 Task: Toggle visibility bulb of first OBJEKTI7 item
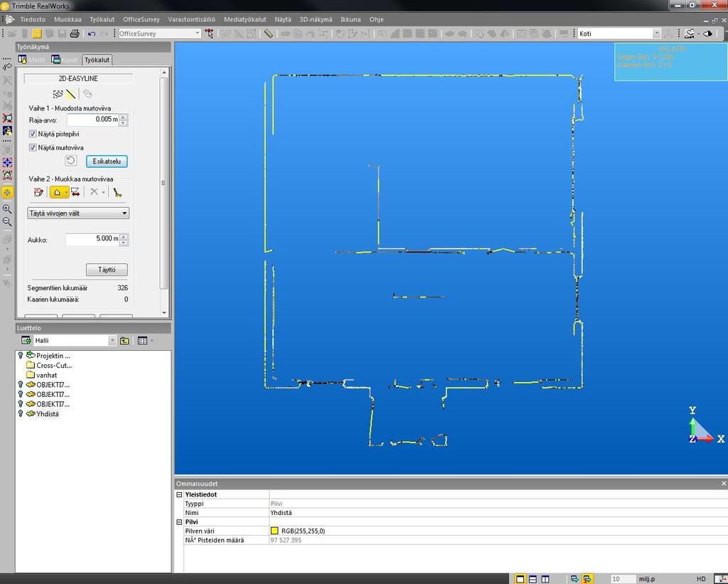coord(21,385)
